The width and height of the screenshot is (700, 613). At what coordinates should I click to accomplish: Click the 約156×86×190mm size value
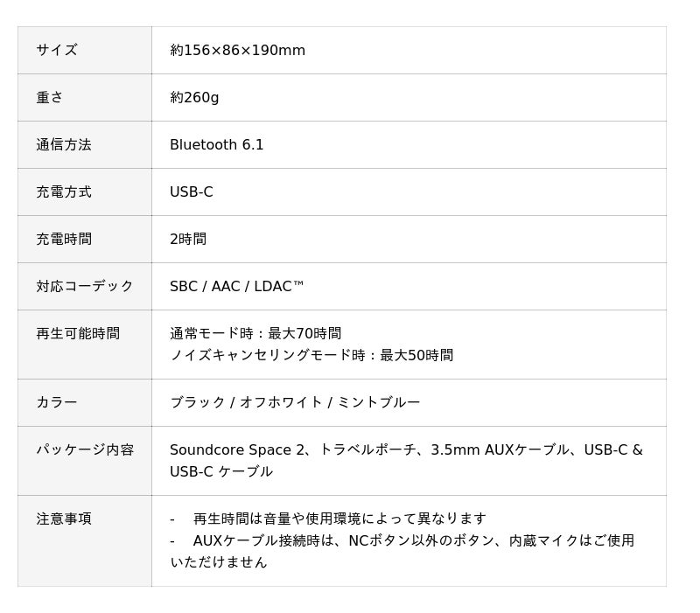(237, 51)
